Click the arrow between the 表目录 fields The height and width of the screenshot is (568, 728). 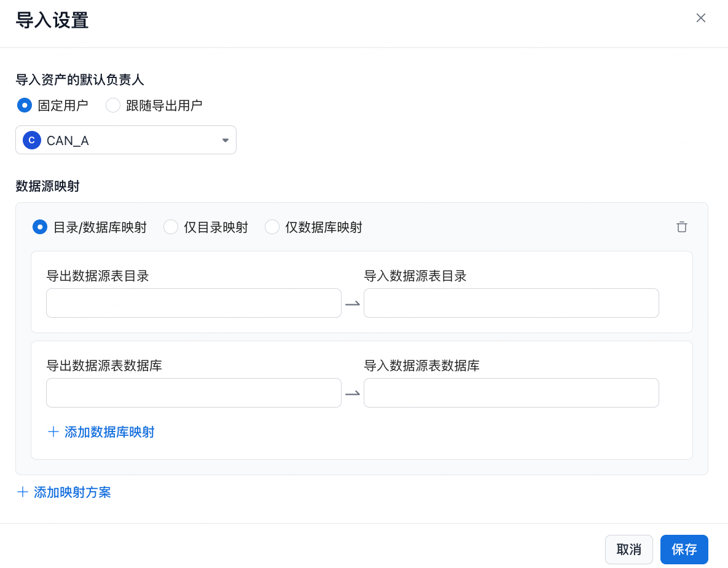click(353, 304)
